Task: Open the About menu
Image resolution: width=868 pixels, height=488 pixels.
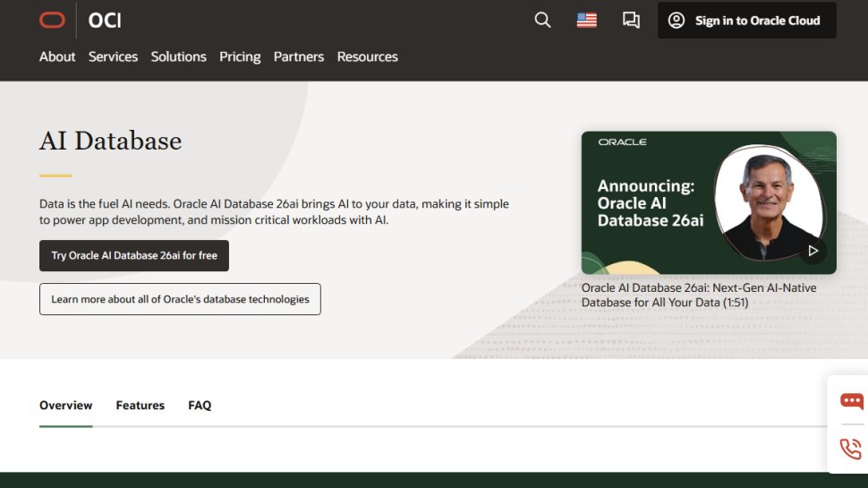Action: tap(57, 56)
